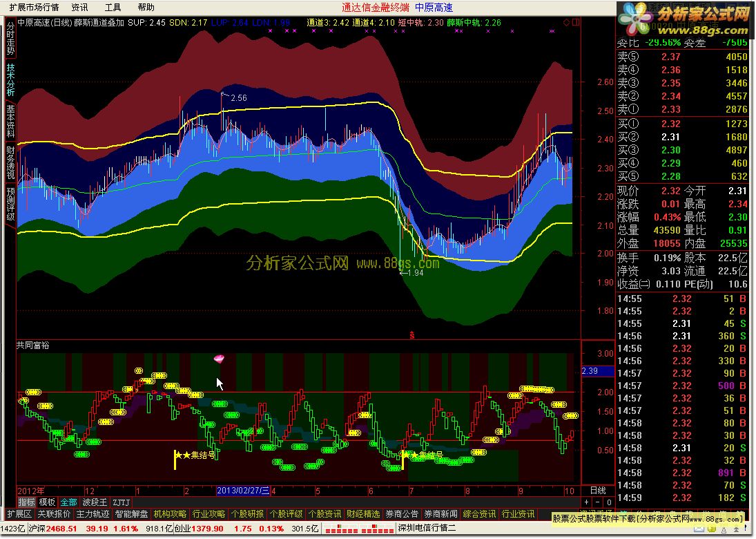Click the 2013/02/27/三 date marker on the time axis
The image size is (756, 539).
243,491
